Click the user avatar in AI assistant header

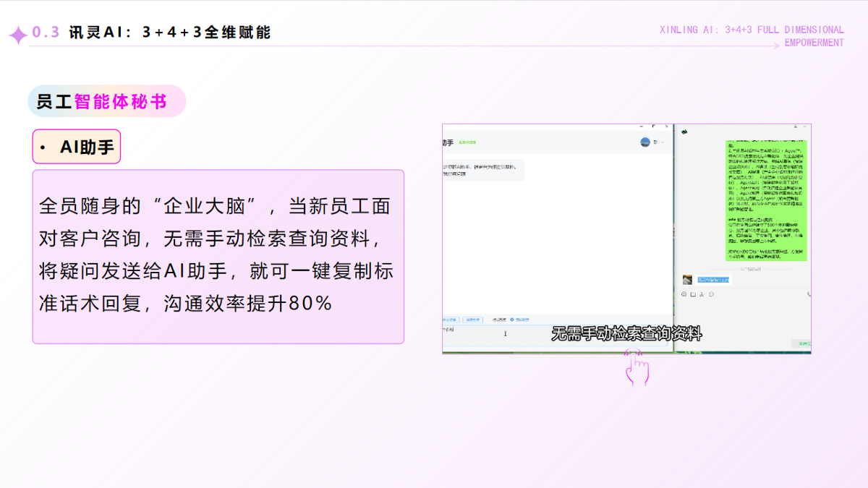644,142
